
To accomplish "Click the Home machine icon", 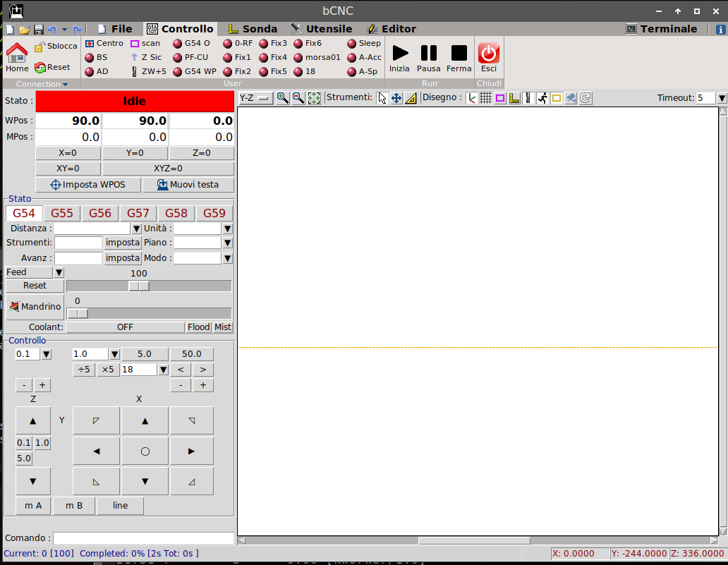I will click(17, 54).
